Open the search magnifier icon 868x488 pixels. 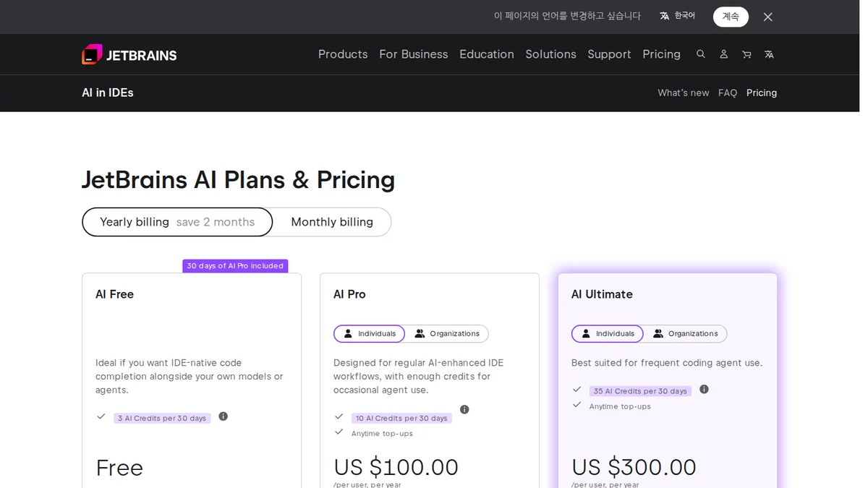point(701,54)
